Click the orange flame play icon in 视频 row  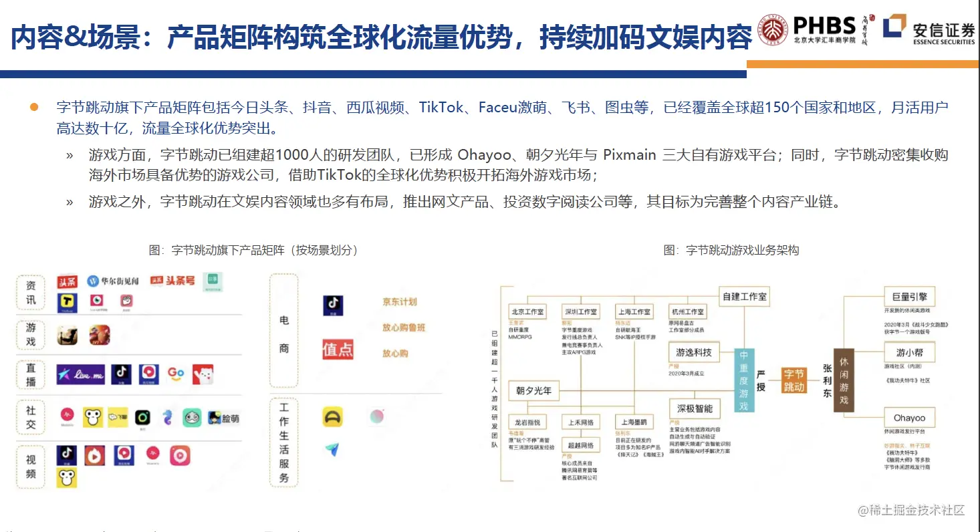[x=95, y=456]
